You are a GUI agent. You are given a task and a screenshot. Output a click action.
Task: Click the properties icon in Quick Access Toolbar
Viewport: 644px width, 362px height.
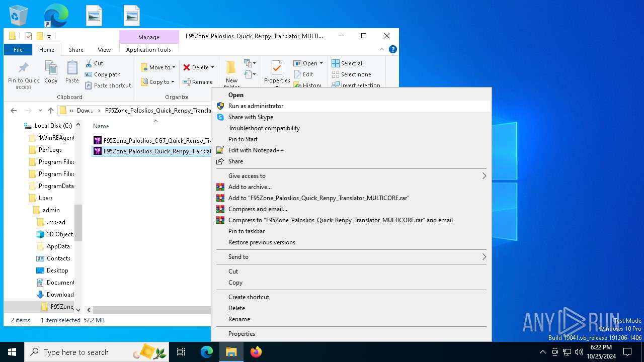pos(29,36)
